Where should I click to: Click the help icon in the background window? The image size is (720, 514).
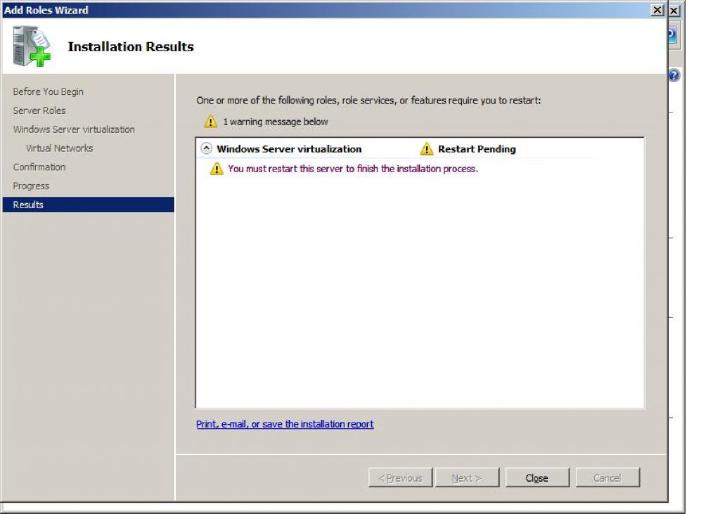(x=674, y=75)
